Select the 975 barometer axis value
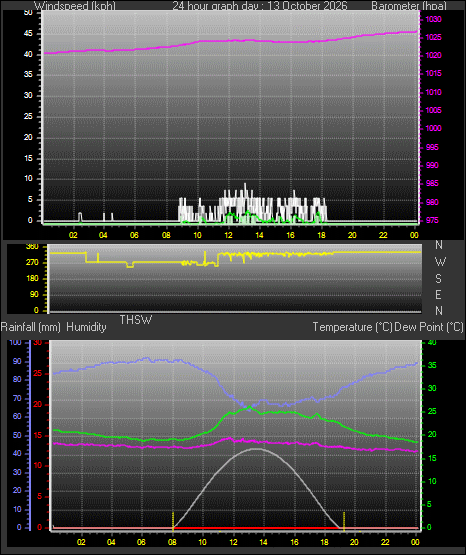This screenshot has width=466, height=555. click(432, 220)
